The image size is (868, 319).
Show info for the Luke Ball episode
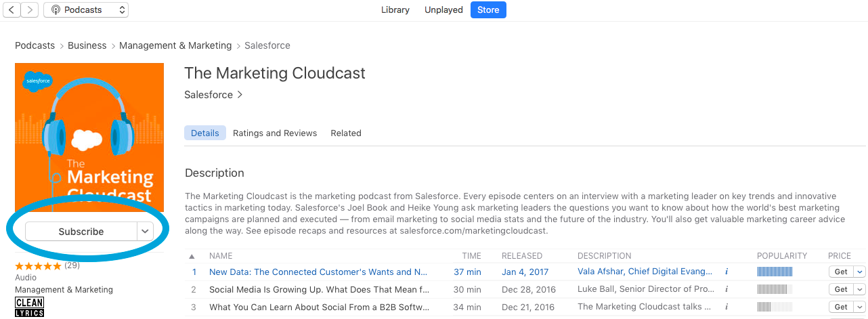[726, 289]
